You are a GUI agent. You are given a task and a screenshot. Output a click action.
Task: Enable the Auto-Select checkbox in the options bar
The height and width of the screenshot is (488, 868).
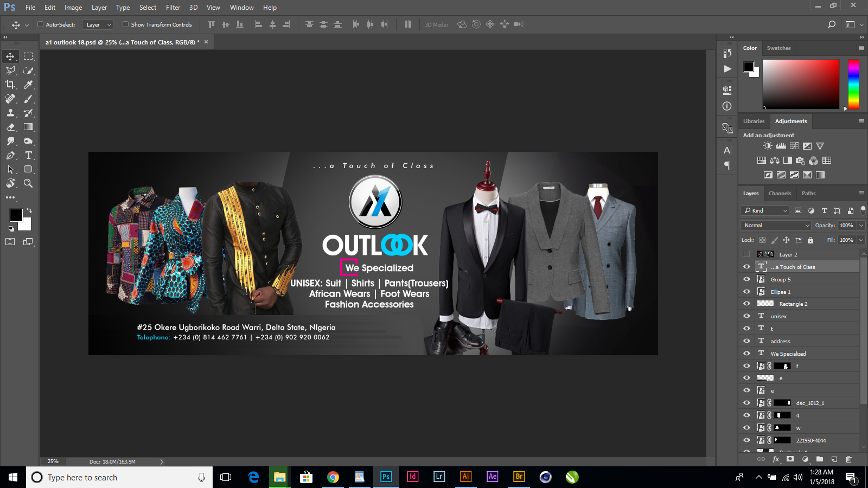[41, 24]
